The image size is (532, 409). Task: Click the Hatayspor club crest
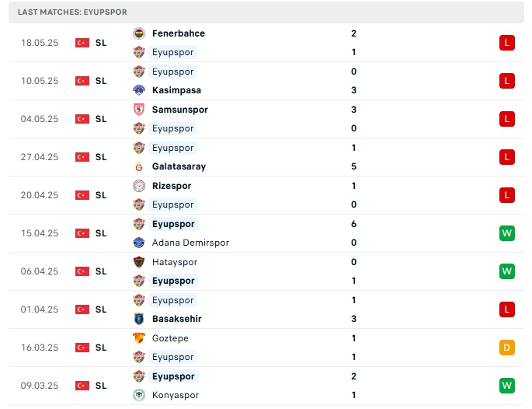(x=139, y=262)
